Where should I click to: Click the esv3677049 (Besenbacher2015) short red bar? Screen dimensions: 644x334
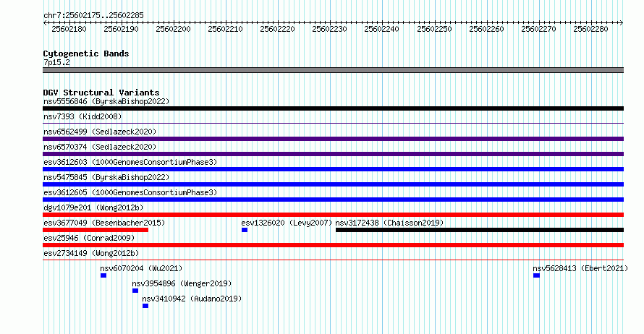pyautogui.click(x=96, y=230)
